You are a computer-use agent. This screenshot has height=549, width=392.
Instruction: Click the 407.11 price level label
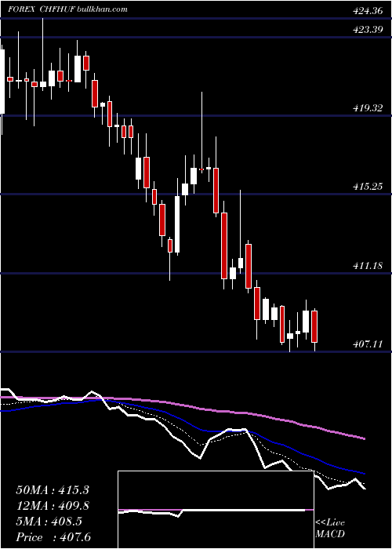click(368, 344)
